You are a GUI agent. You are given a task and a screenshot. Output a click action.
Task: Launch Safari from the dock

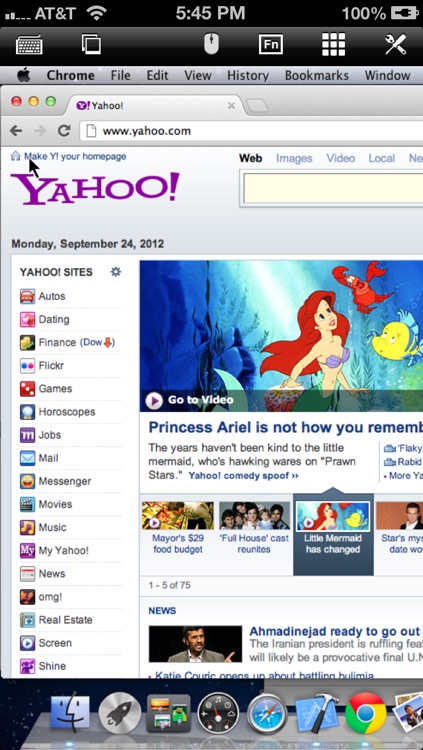coord(267,714)
